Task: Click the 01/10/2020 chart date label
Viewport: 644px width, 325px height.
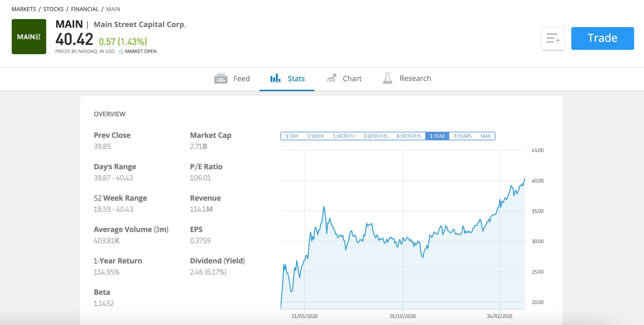Action: point(403,316)
